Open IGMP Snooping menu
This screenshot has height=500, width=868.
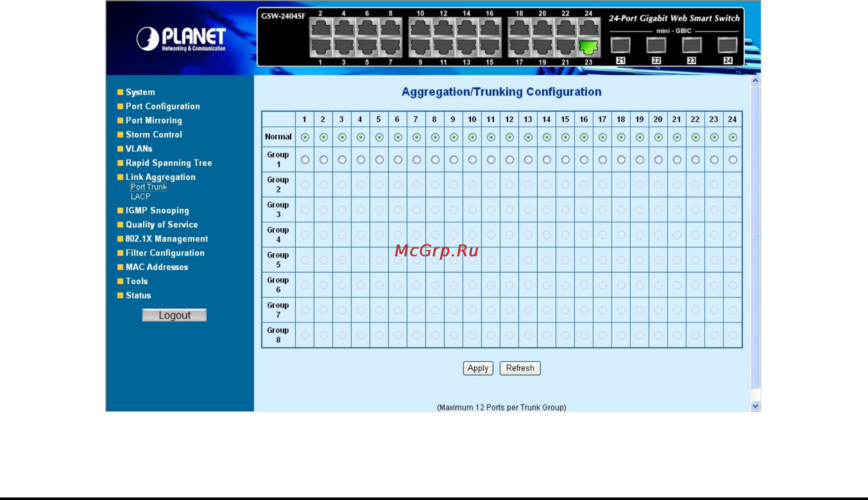click(x=157, y=211)
